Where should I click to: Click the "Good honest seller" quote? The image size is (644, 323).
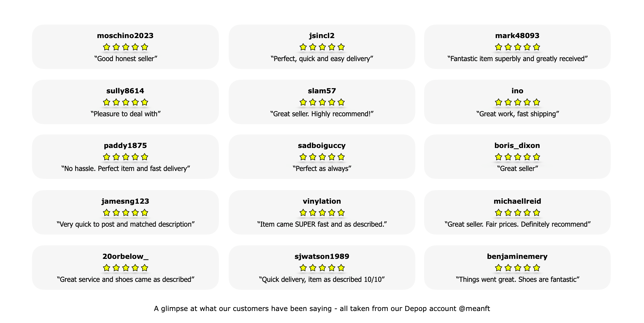click(126, 59)
